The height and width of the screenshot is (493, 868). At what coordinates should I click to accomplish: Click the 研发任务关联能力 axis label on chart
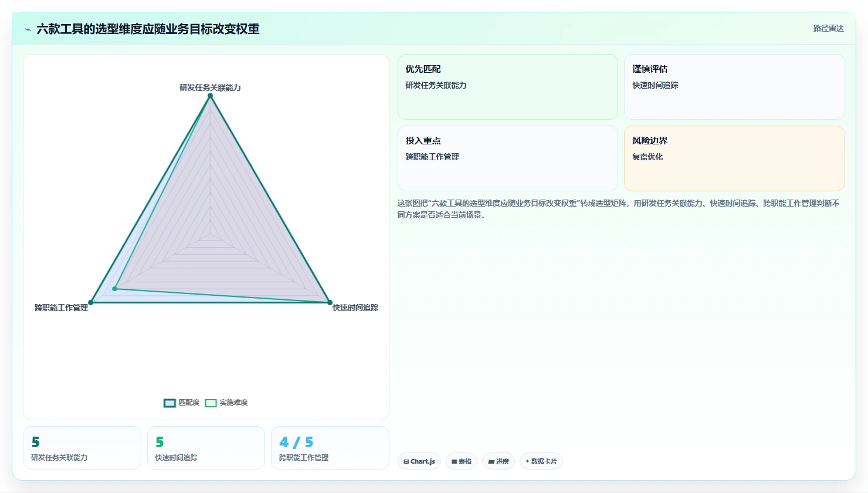[210, 87]
